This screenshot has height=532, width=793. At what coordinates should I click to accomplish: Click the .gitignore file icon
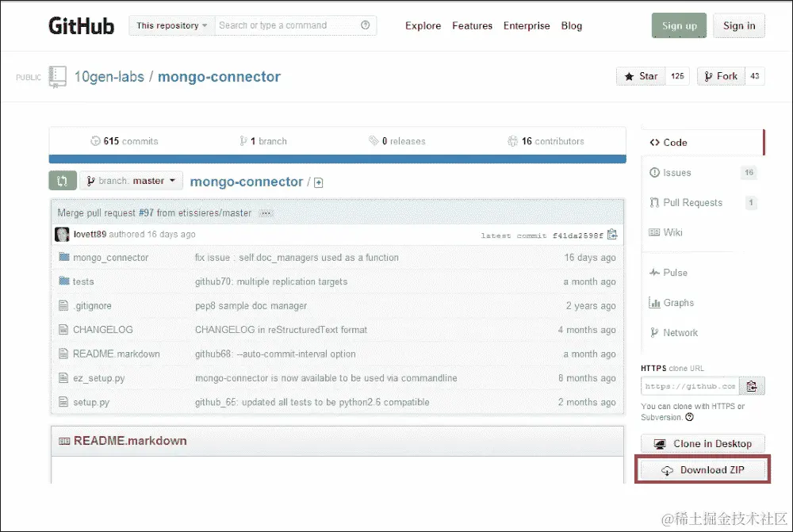coord(63,305)
